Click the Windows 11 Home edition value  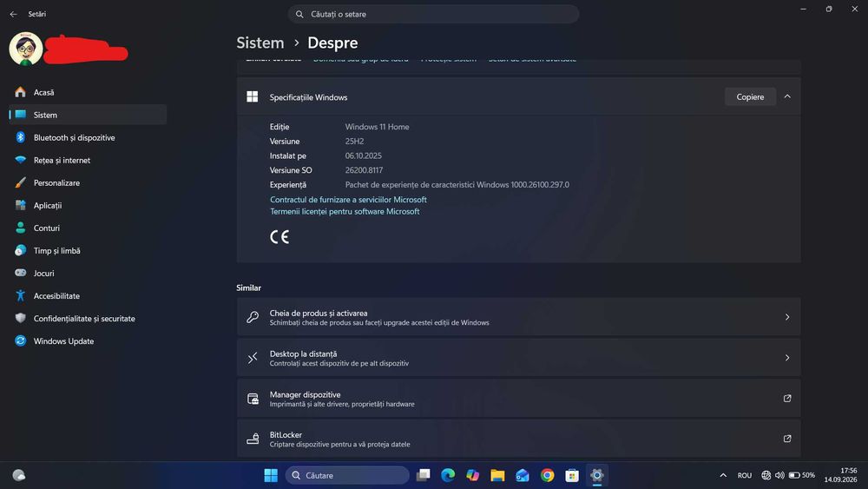click(377, 127)
